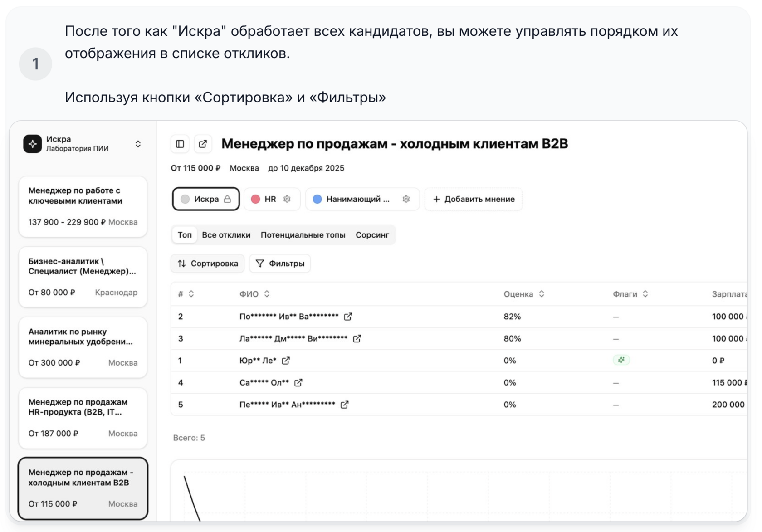Select the Искра opinion toggle
Viewport: 762px width, 532px height.
[x=205, y=199]
